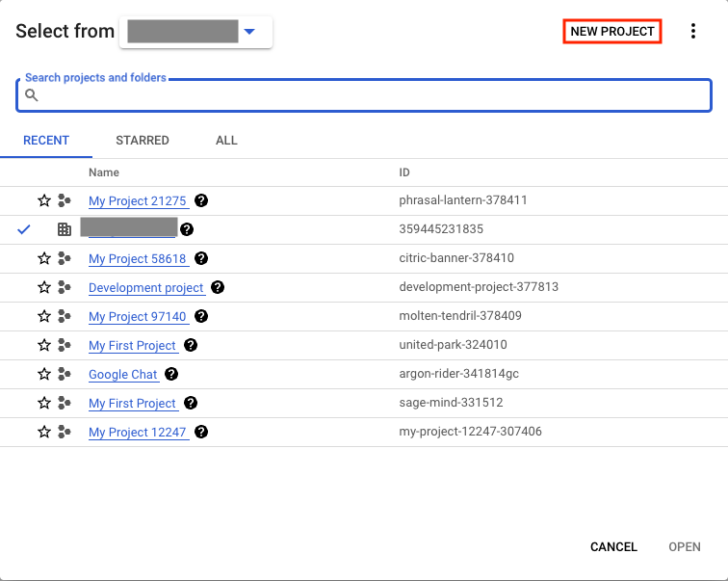Image resolution: width=728 pixels, height=581 pixels.
Task: Toggle the star for Google Chat project
Action: [x=43, y=375]
